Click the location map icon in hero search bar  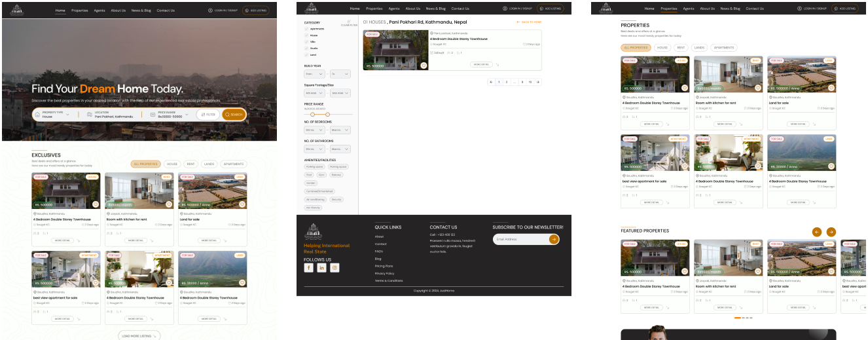click(x=89, y=114)
